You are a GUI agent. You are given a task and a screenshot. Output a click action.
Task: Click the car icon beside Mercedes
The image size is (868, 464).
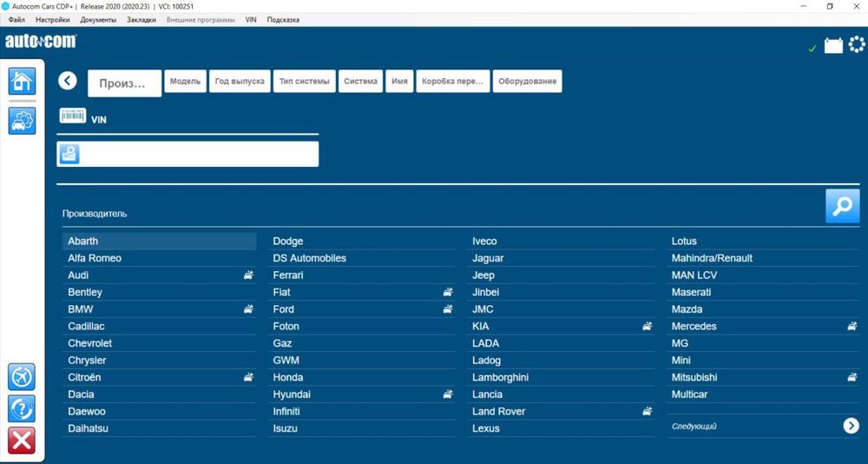[x=852, y=326]
